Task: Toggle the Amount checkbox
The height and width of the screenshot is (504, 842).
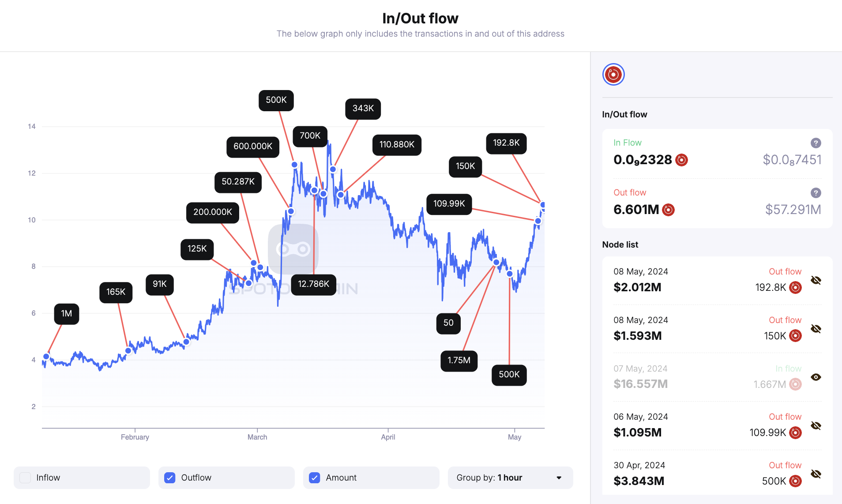Action: (315, 478)
